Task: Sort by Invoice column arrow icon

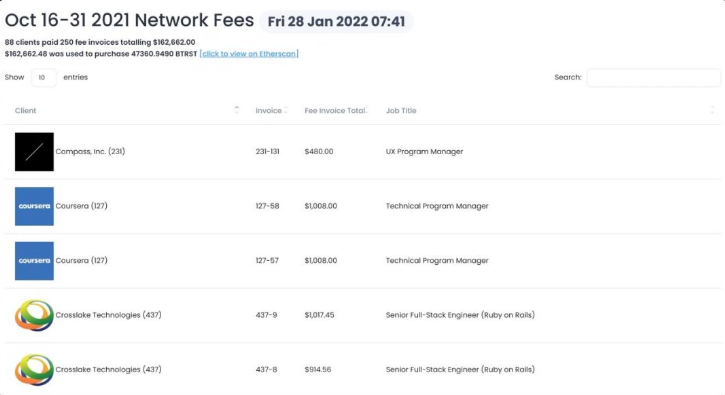Action: tap(286, 110)
